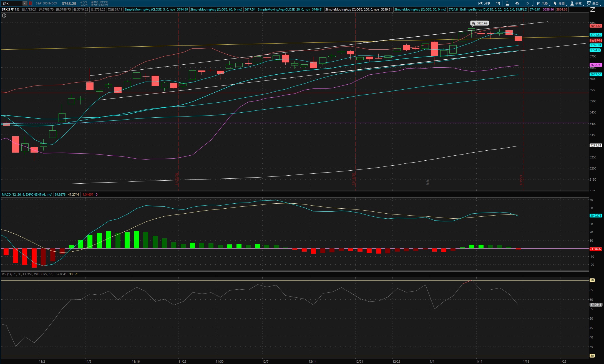This screenshot has height=364, width=604.
Task: Click SimpleMovingAvg (CLOSE, 200, 0, no) label
Action: 352,9
